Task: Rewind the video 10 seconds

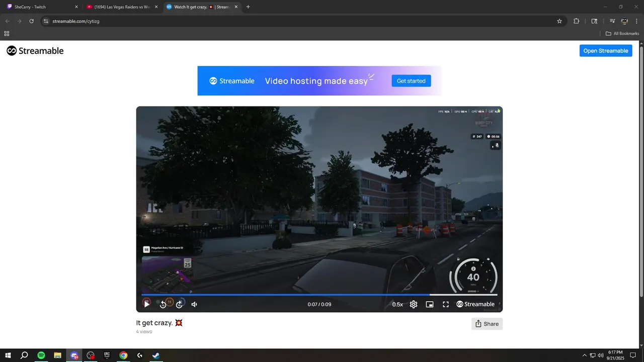Action: (163, 304)
